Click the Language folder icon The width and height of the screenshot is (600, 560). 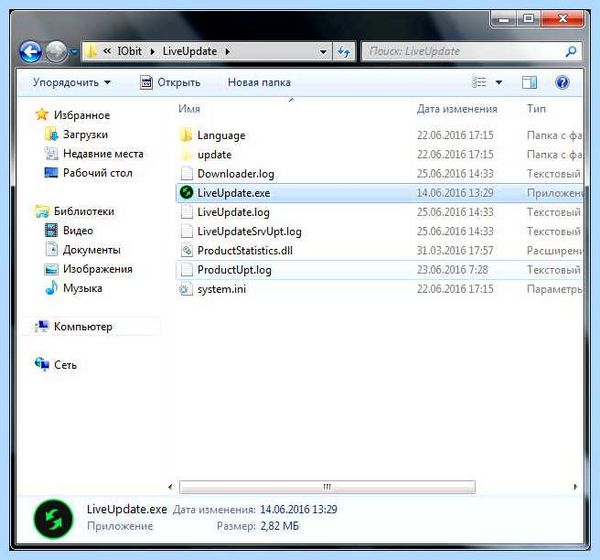[x=186, y=135]
